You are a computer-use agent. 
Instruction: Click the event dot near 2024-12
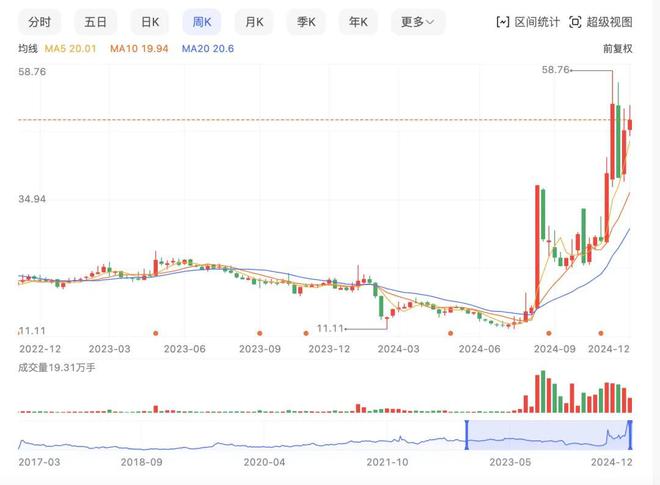click(601, 333)
